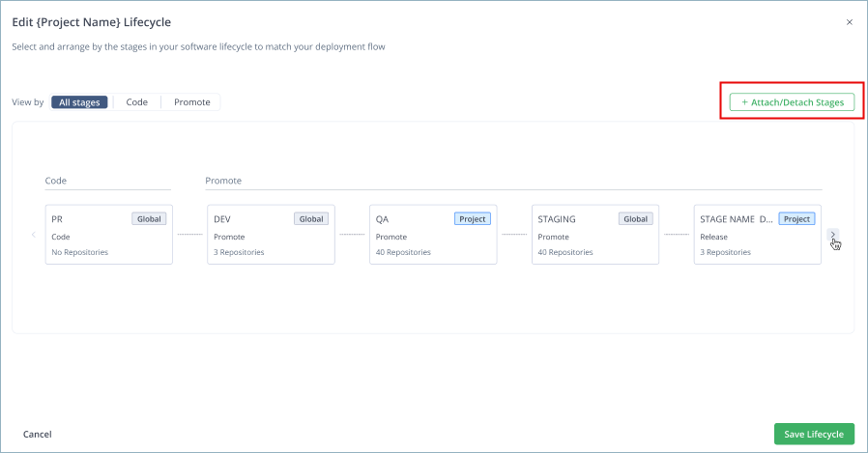The image size is (868, 453).
Task: Click the Project badge on STAGE NAME card
Action: 796,219
